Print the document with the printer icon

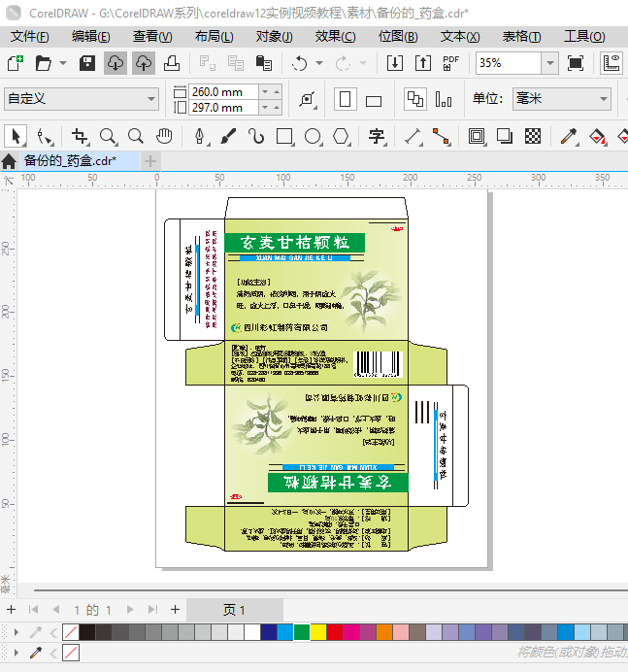tap(172, 63)
